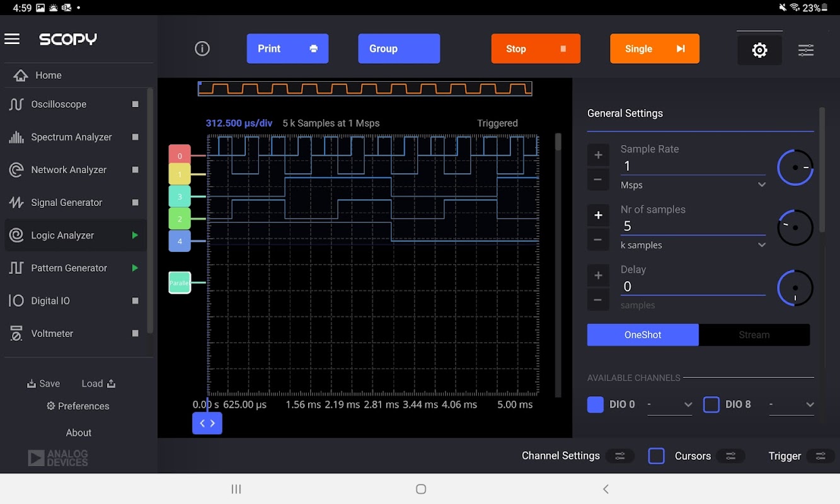
Task: Increase Sample Rate with plus button
Action: [598, 155]
